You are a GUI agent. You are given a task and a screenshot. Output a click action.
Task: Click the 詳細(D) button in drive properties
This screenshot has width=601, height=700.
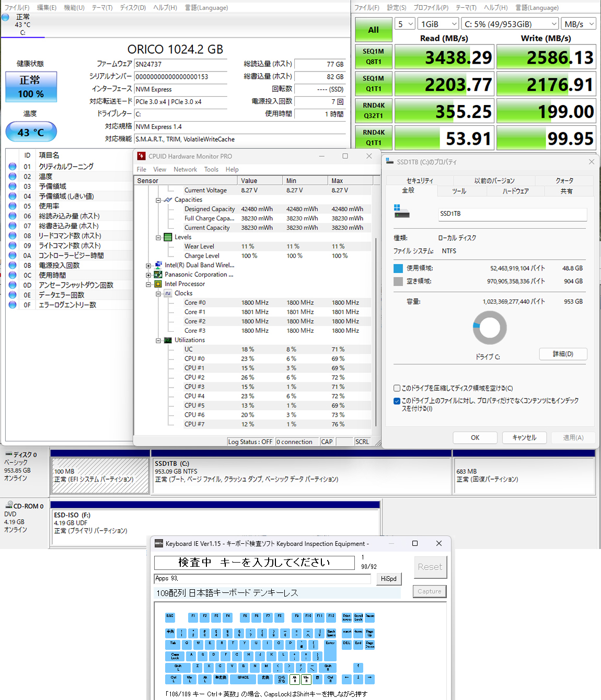[563, 354]
